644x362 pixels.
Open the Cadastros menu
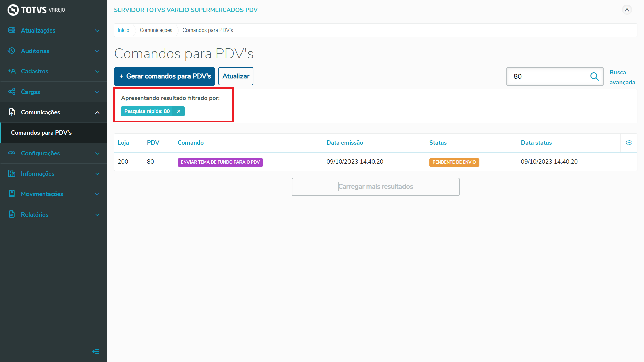(35, 71)
